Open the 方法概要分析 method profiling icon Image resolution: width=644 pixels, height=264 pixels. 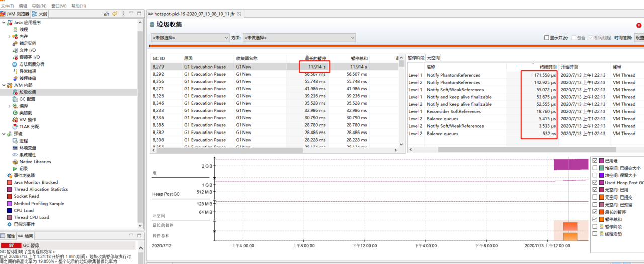(x=15, y=64)
